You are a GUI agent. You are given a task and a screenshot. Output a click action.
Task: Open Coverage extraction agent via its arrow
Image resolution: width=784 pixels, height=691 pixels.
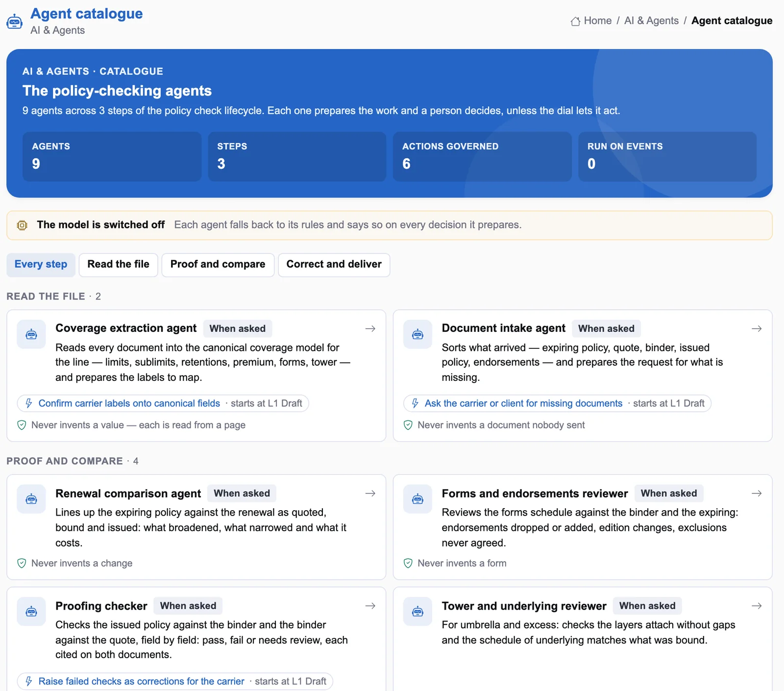click(370, 329)
